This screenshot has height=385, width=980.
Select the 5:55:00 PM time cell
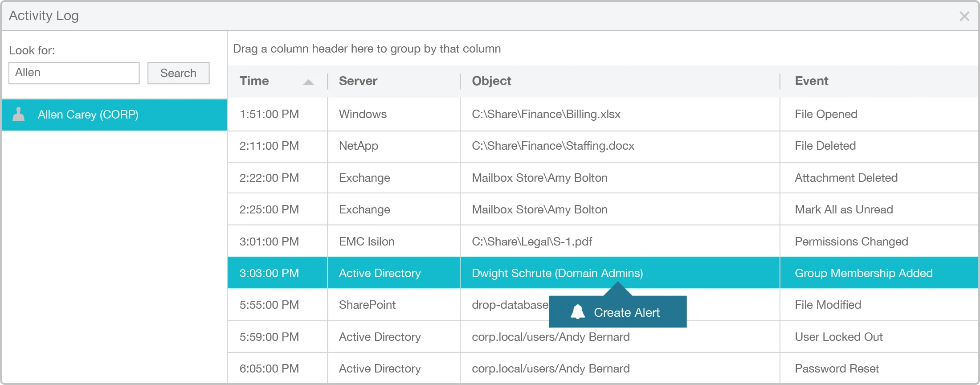[x=278, y=305]
